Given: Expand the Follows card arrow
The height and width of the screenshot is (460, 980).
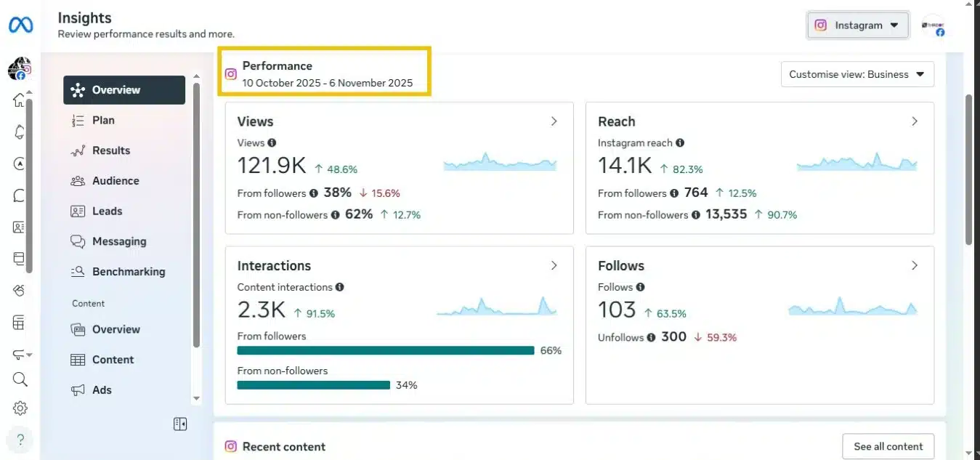Looking at the screenshot, I should point(914,266).
